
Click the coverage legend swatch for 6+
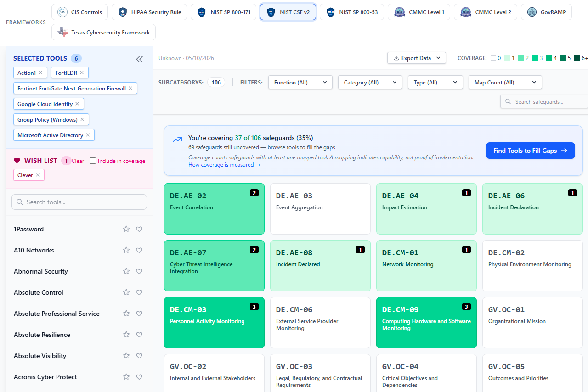click(x=577, y=58)
